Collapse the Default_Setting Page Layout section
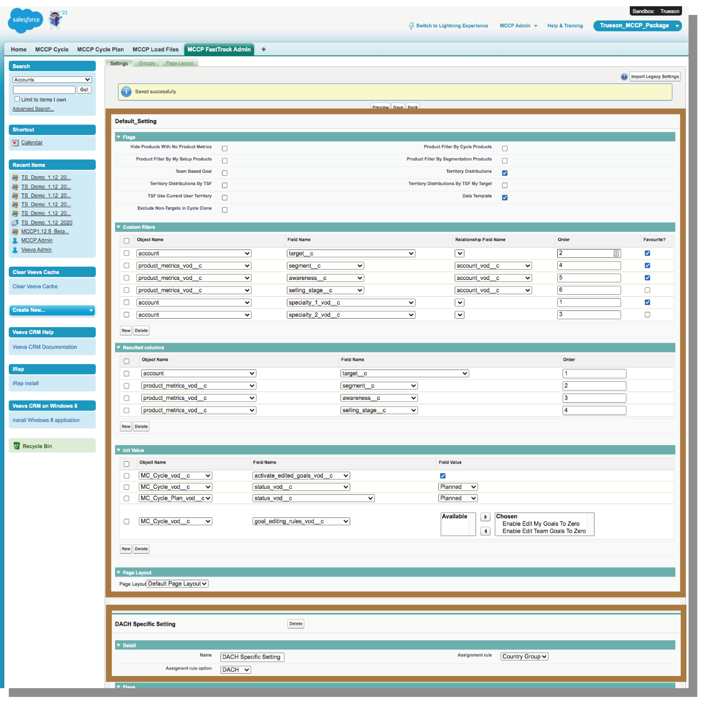The height and width of the screenshot is (728, 717). [119, 573]
